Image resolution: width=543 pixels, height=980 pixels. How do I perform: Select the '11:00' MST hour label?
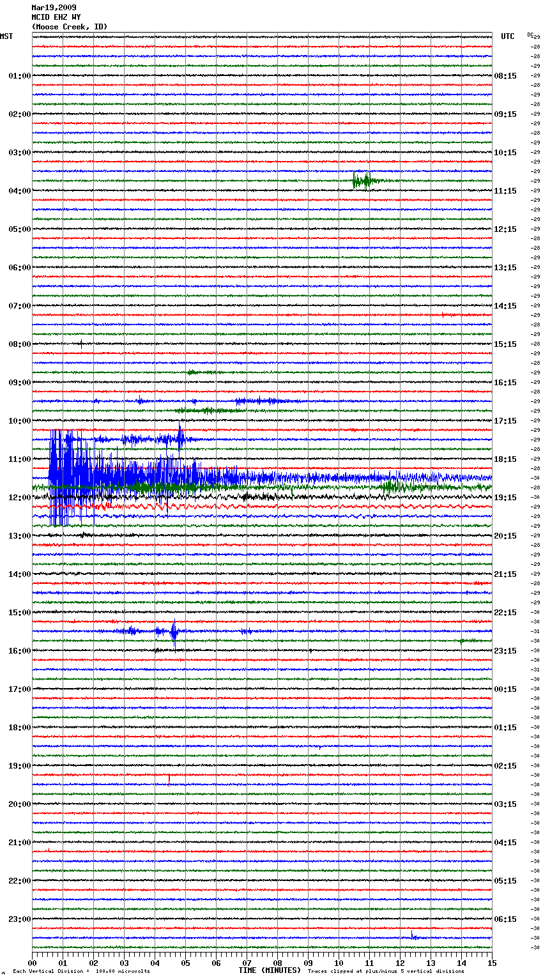[x=20, y=459]
